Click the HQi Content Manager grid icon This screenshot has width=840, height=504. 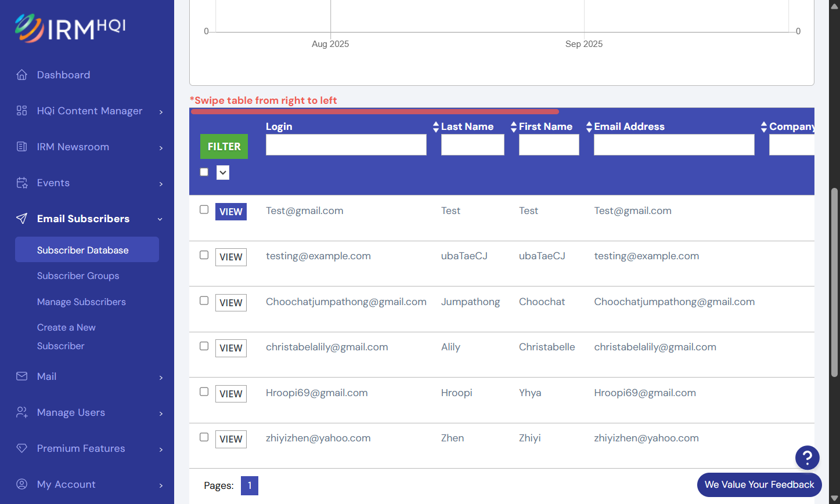point(22,111)
